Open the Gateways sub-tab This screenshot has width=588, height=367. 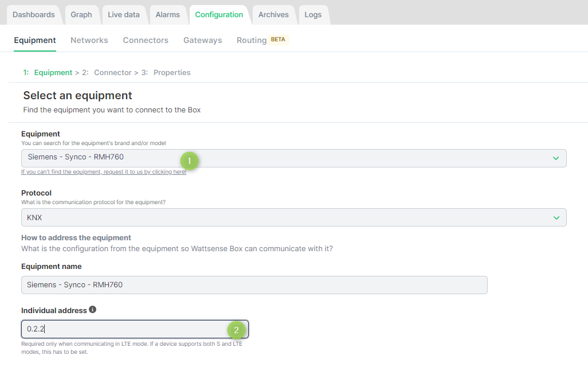coord(202,41)
